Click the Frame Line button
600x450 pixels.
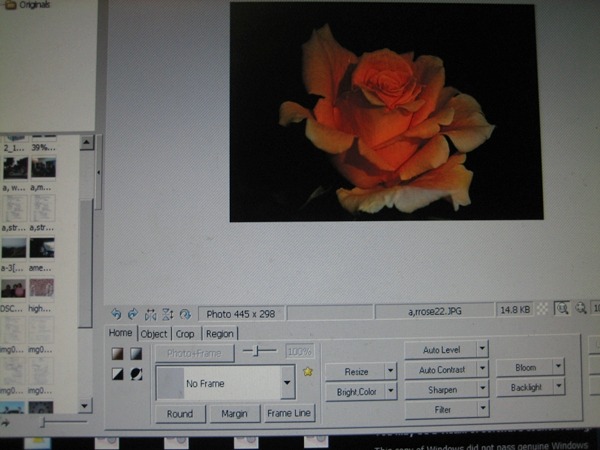[x=289, y=413]
